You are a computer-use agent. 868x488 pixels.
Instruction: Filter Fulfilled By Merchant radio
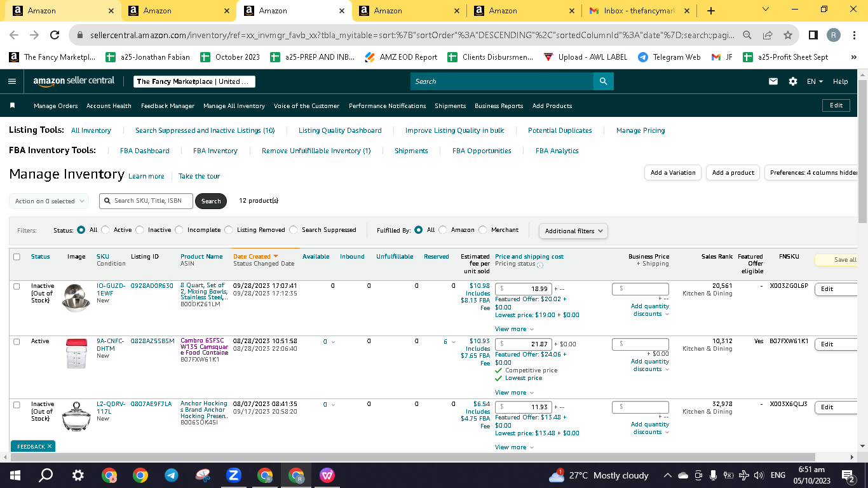483,230
